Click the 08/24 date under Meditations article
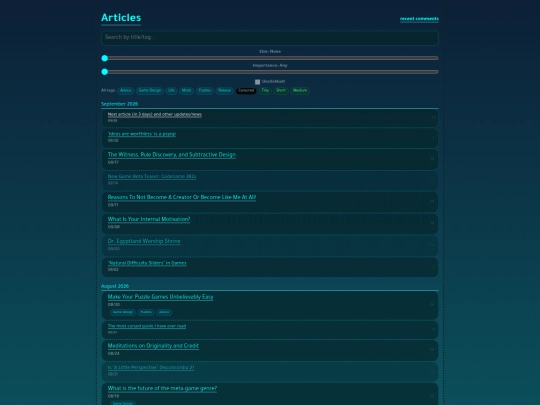540x405 pixels. tap(114, 353)
